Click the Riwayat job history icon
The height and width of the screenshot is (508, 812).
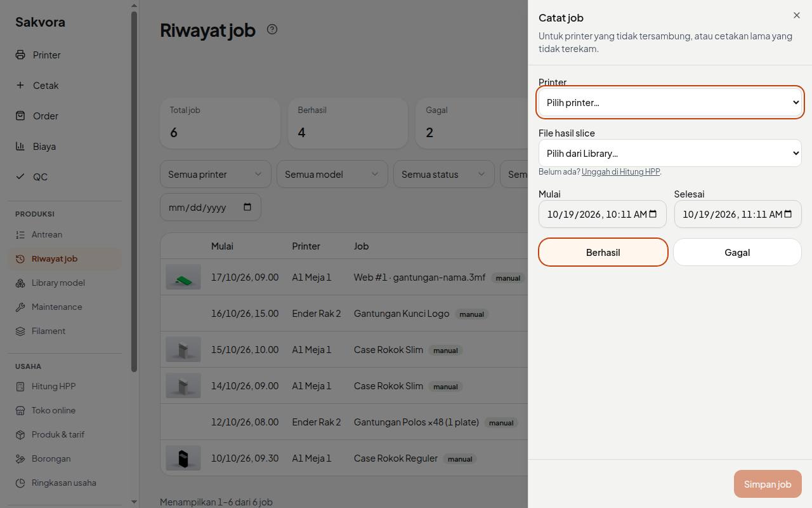pos(20,258)
